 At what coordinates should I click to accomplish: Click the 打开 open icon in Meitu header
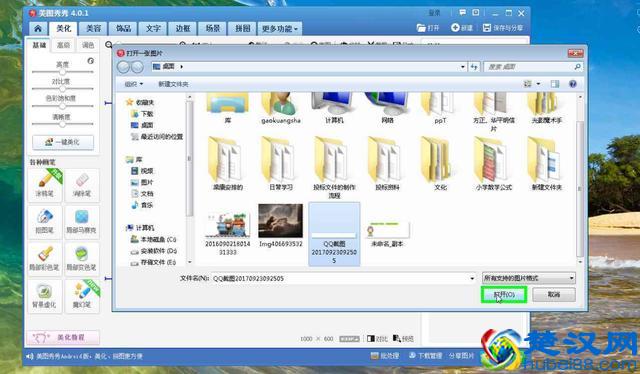pos(428,28)
